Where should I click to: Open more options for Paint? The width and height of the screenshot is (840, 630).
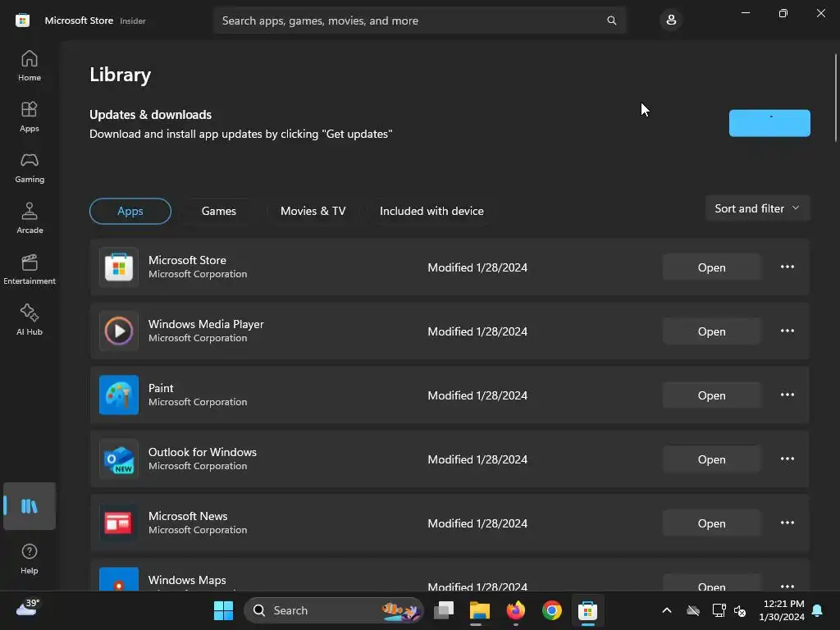(787, 395)
